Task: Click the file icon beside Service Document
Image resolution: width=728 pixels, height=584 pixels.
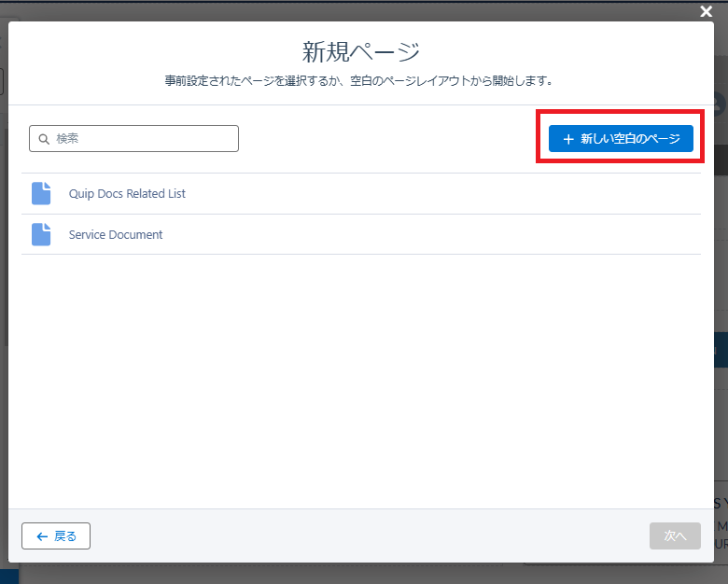Action: pos(41,234)
